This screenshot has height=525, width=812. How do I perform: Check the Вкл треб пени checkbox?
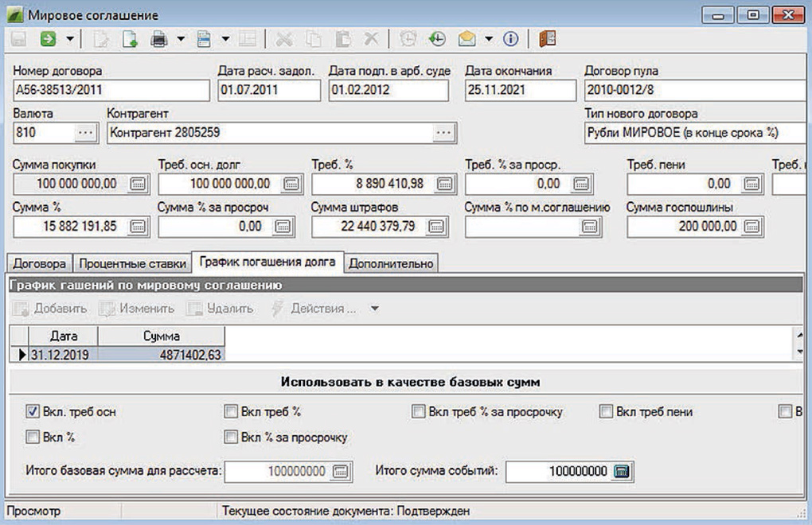(x=606, y=412)
